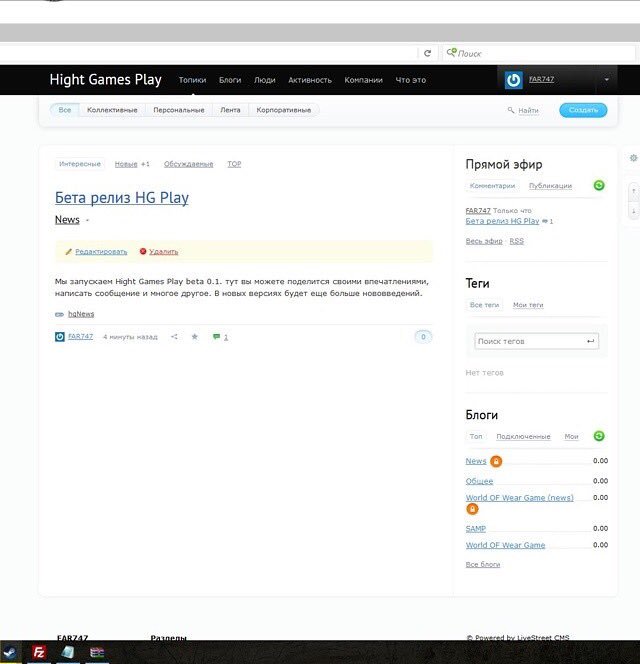Open Steam from the taskbar

(x=10, y=653)
